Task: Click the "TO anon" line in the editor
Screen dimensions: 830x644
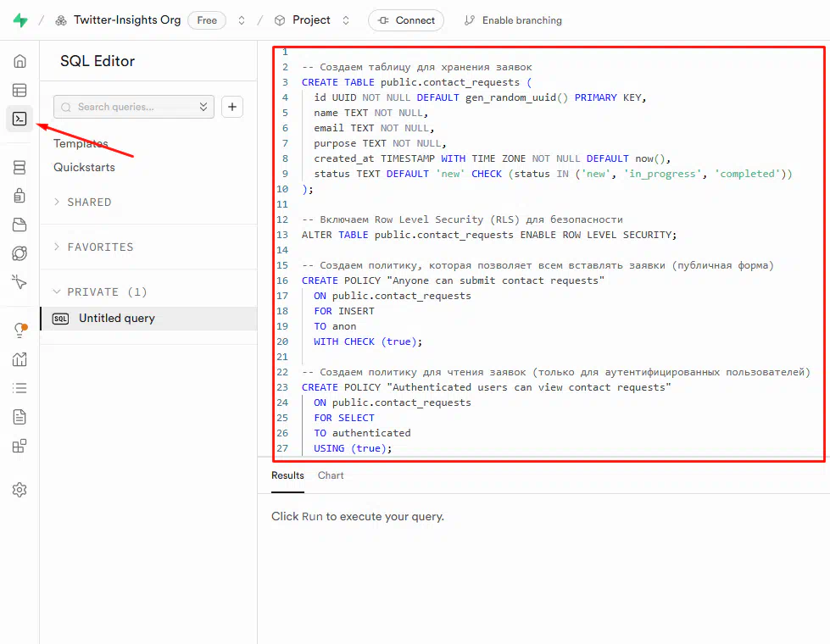Action: click(335, 326)
